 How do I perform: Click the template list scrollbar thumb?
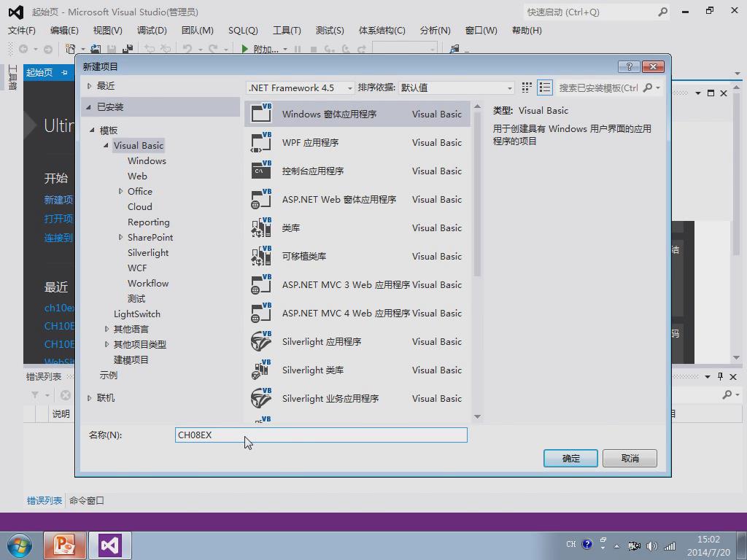click(477, 194)
